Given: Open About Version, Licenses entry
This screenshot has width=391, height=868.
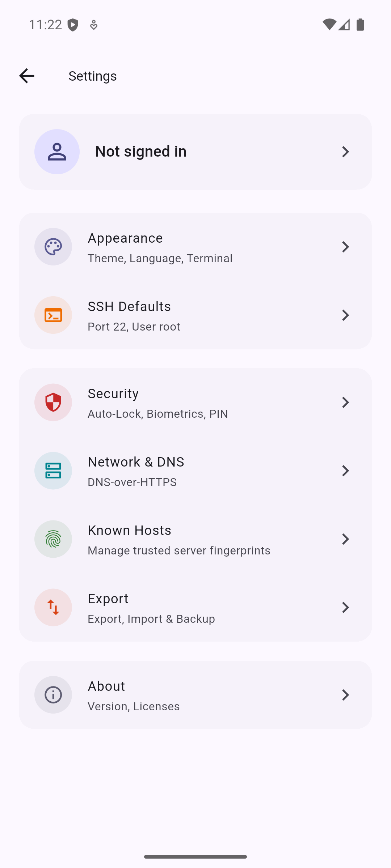Looking at the screenshot, I should tap(195, 695).
